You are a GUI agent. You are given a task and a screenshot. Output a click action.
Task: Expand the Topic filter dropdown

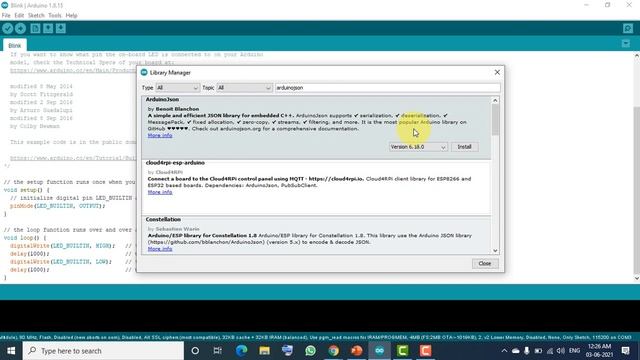(x=244, y=88)
